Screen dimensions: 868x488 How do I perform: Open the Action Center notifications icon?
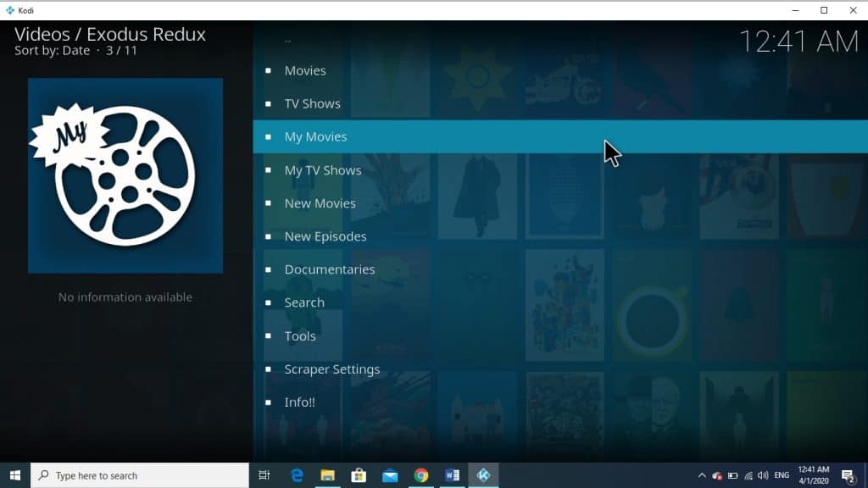[x=848, y=476]
